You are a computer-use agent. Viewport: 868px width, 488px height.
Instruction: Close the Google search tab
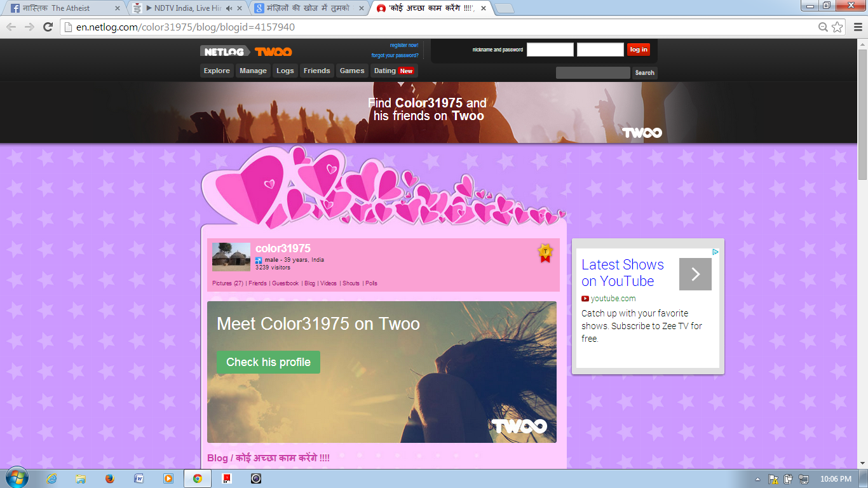(x=362, y=8)
